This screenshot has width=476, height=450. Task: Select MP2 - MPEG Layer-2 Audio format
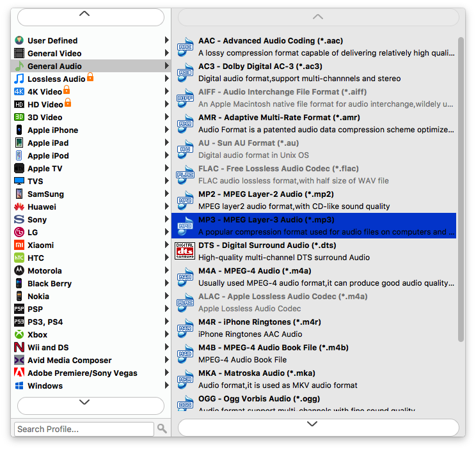pyautogui.click(x=314, y=200)
